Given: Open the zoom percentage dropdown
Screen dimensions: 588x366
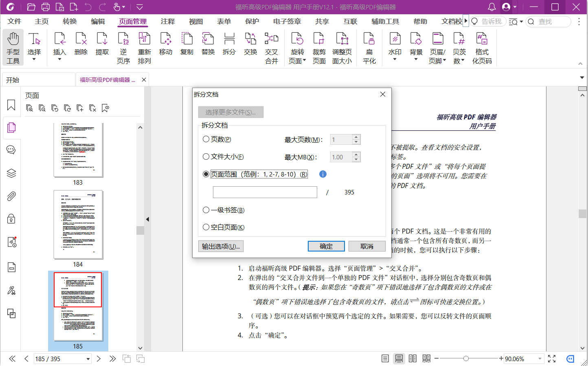Looking at the screenshot, I should [540, 359].
